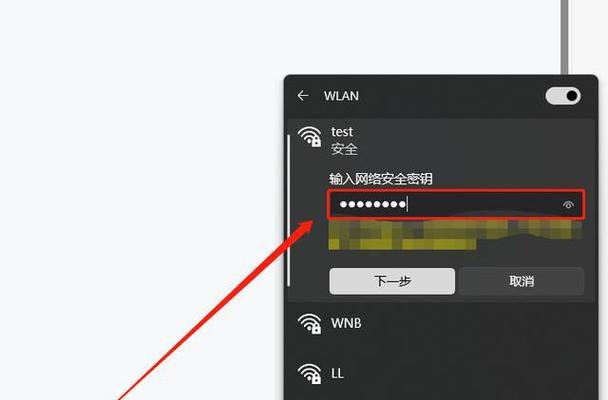Click the 输入网络安全密钥 label
Image resolution: width=608 pixels, height=400 pixels.
tap(381, 179)
